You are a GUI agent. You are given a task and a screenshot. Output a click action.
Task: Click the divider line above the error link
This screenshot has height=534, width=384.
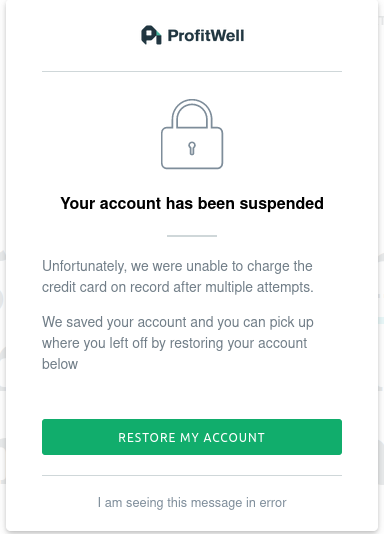point(192,475)
